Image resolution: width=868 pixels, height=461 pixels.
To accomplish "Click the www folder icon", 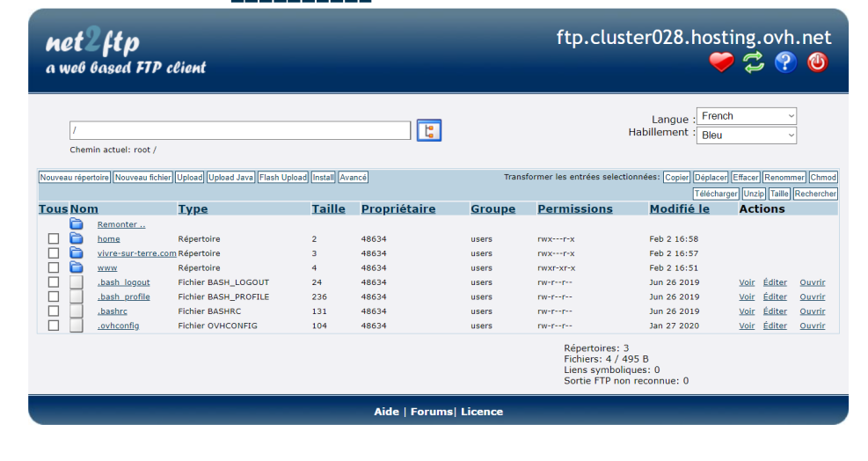I will click(x=77, y=267).
